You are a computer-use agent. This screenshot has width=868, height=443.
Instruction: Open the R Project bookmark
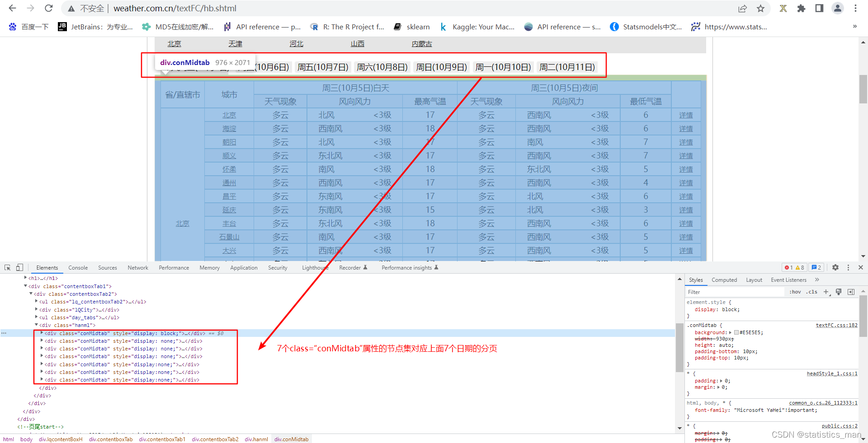click(347, 27)
